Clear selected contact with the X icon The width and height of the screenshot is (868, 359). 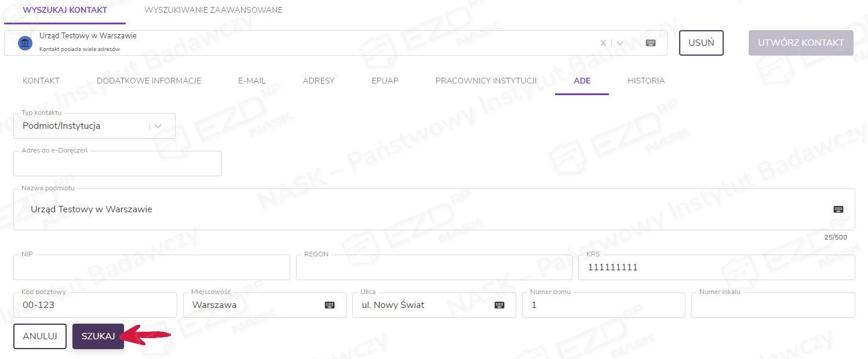(603, 43)
